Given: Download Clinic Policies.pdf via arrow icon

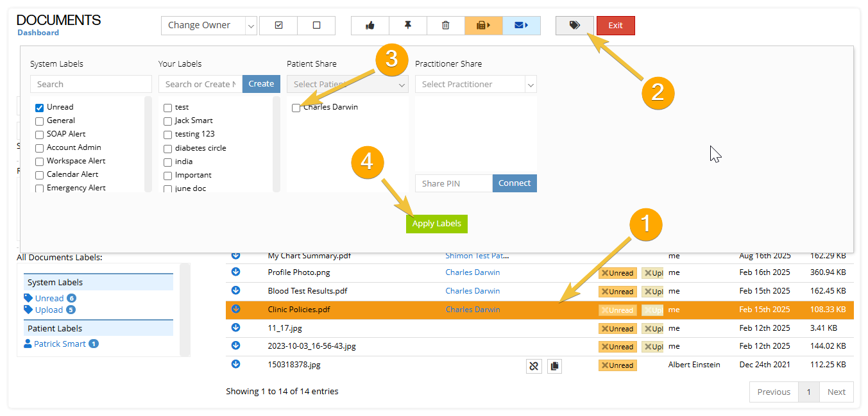Looking at the screenshot, I should 235,309.
